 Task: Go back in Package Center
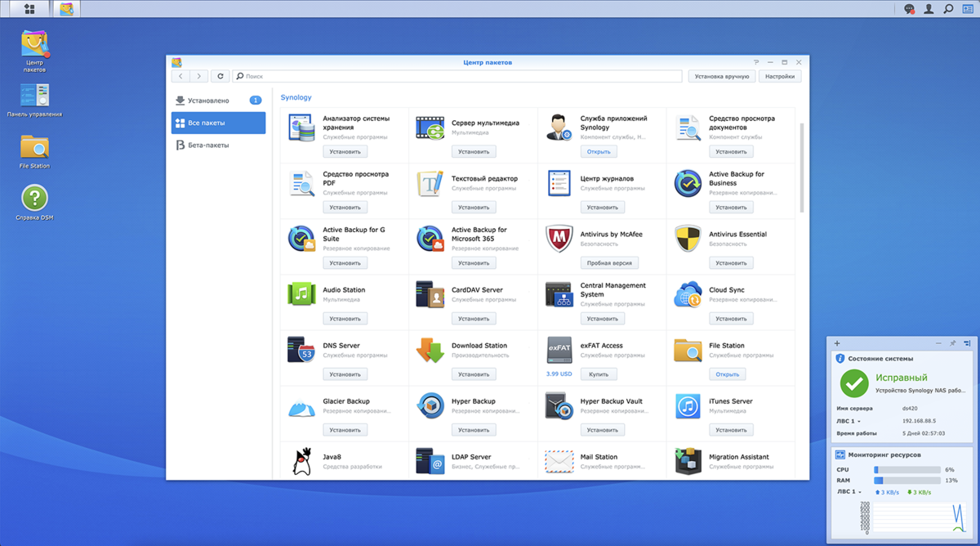[x=180, y=76]
